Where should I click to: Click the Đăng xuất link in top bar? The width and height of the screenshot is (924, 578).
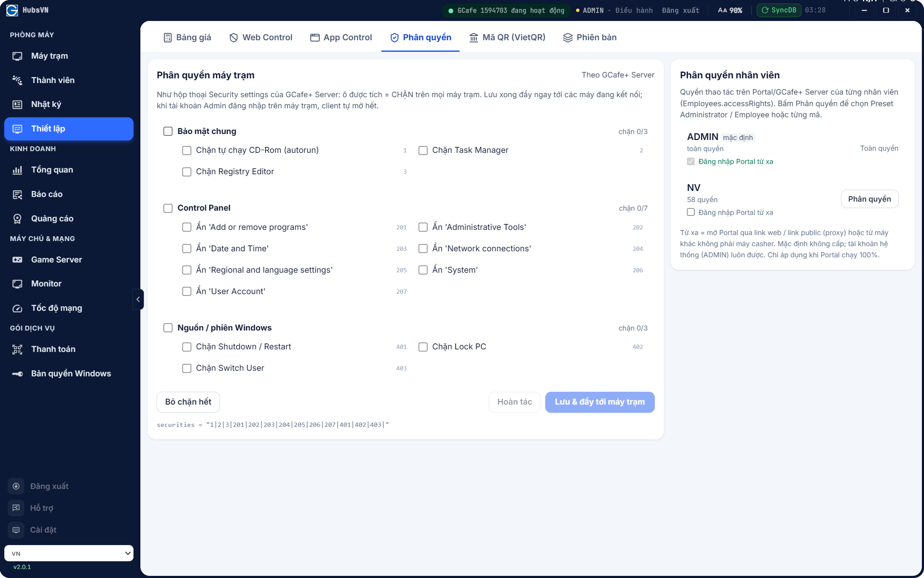click(680, 10)
